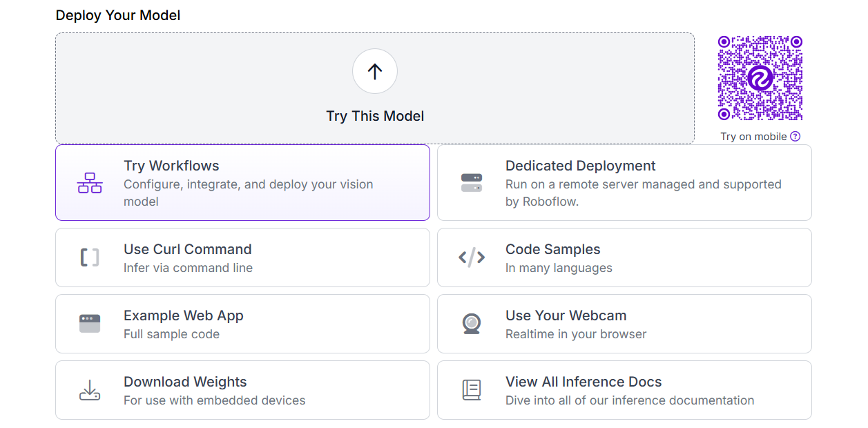Click the Try Workflows diagram icon
This screenshot has width=868, height=428.
click(90, 183)
